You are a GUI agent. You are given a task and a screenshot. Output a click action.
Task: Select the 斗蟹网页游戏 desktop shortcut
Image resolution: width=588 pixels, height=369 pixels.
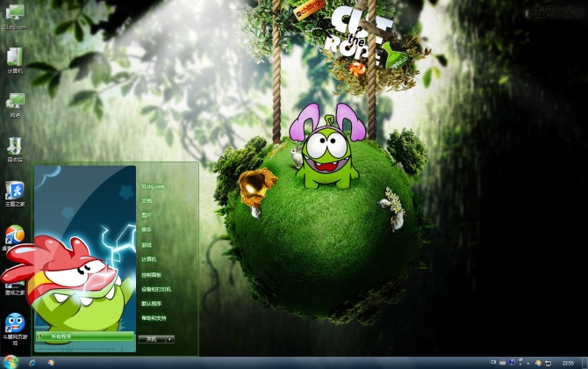click(x=15, y=329)
